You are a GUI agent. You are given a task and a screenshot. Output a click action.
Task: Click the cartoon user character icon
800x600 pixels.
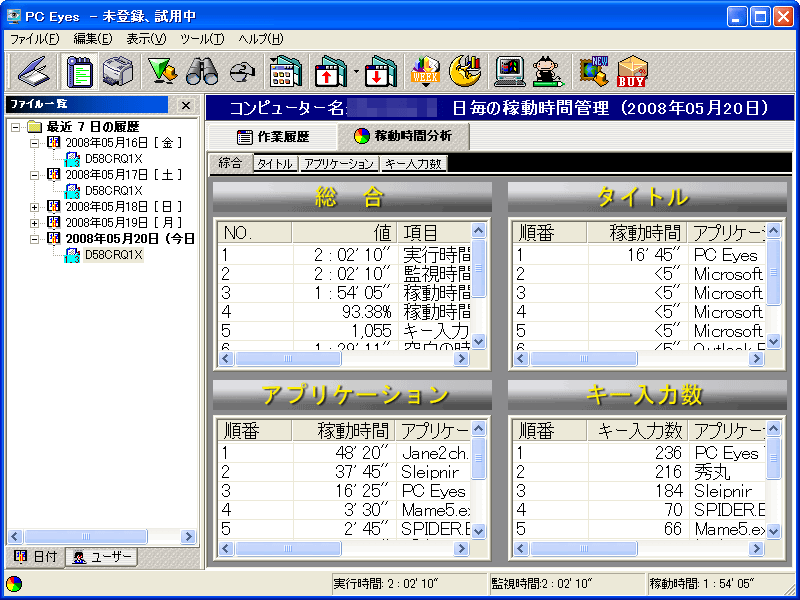pos(547,71)
